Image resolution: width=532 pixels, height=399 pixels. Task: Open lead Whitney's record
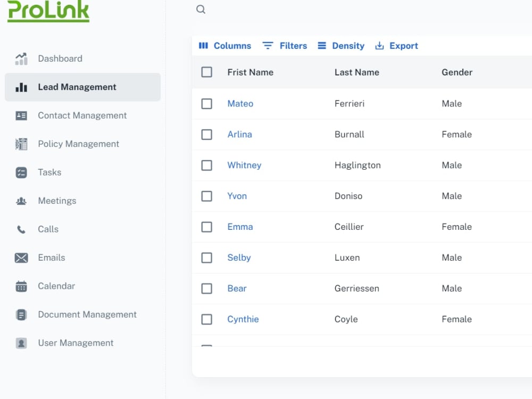244,165
